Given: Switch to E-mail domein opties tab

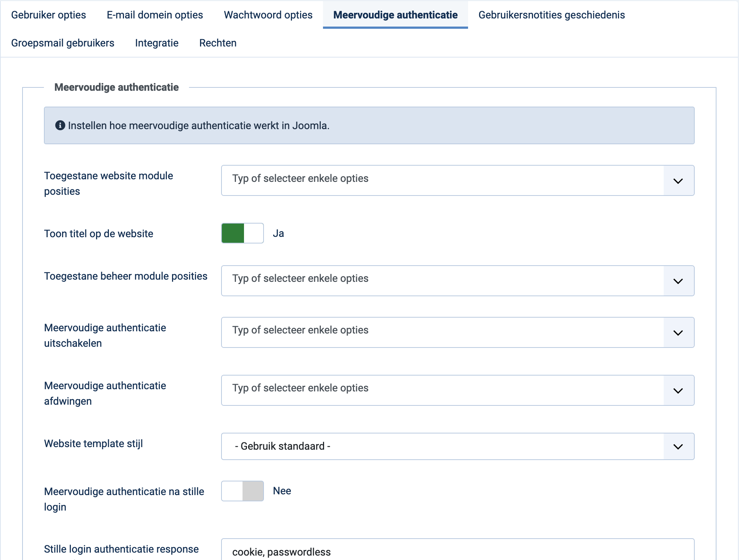Looking at the screenshot, I should (x=155, y=15).
